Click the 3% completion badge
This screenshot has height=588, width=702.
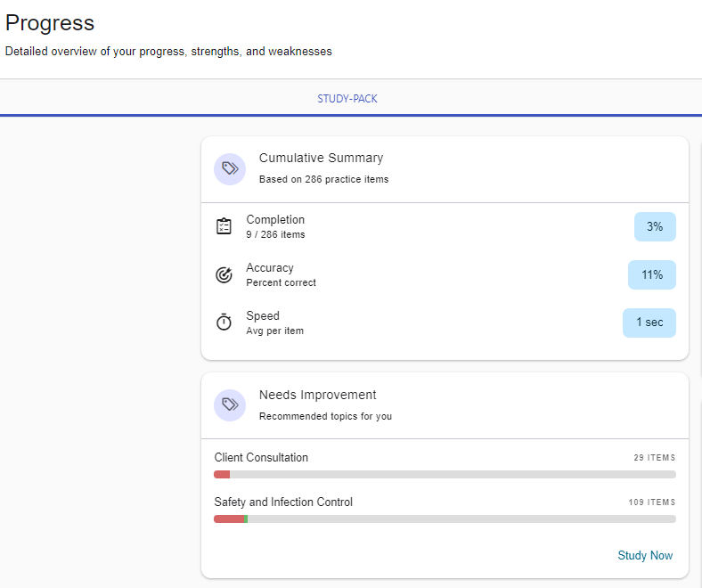pos(655,227)
